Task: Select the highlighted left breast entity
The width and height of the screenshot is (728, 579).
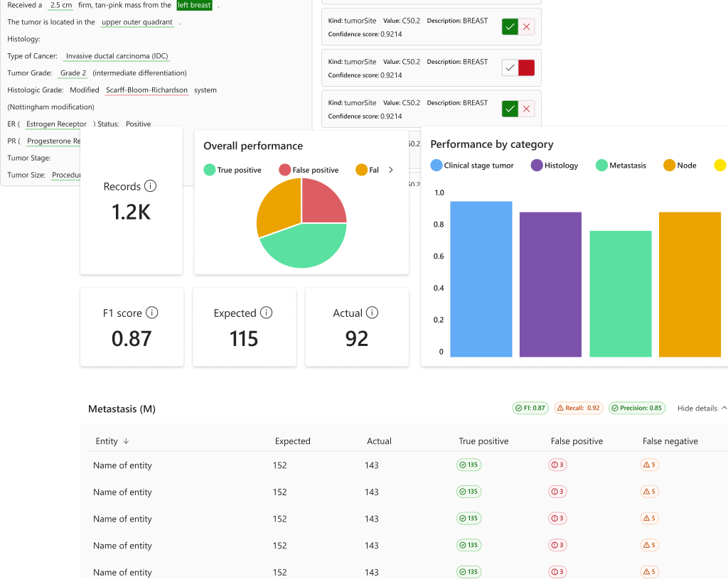Action: [195, 5]
